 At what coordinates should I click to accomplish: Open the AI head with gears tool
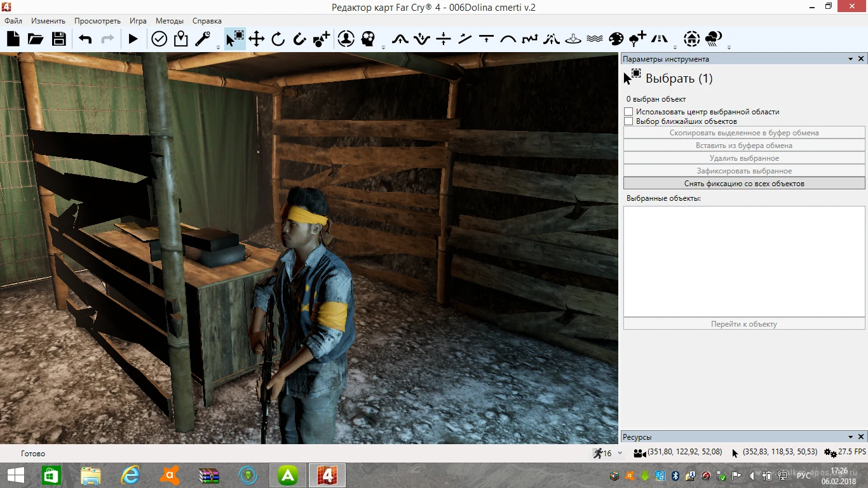[368, 39]
